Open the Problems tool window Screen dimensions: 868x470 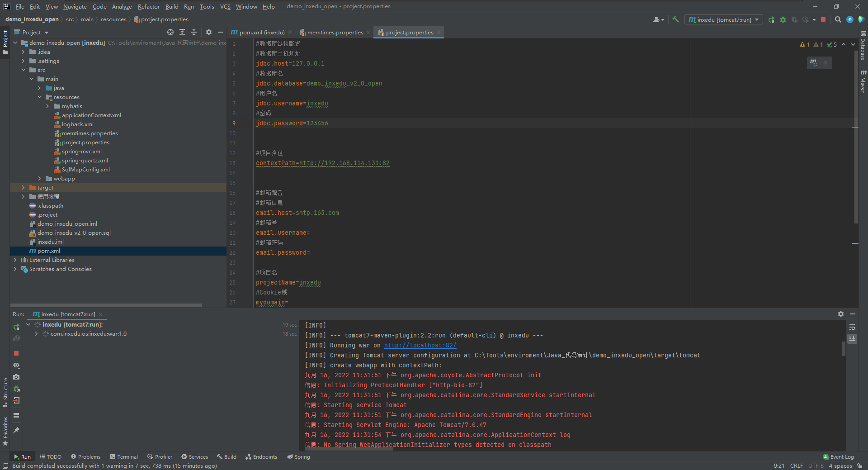point(85,457)
